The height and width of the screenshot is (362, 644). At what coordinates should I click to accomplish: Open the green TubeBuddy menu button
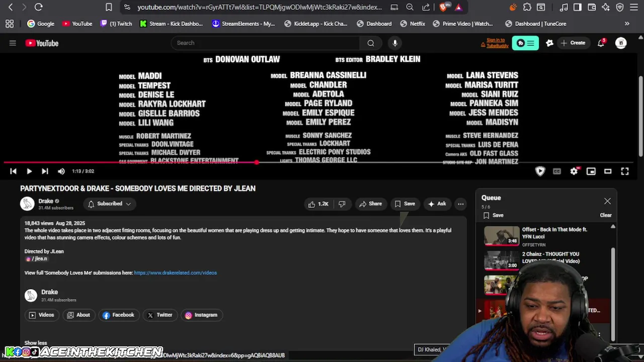coord(525,43)
